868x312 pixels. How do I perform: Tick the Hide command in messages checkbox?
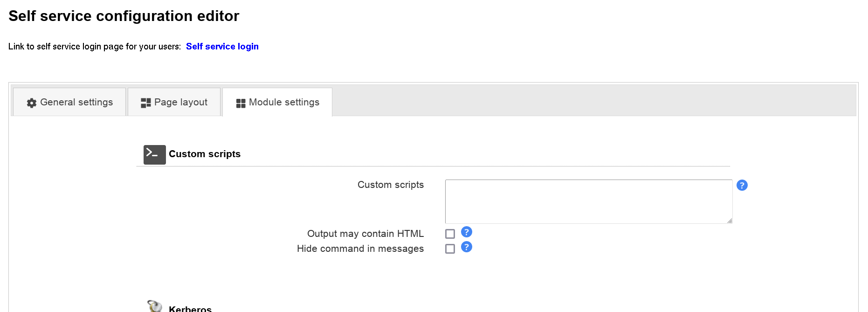450,249
